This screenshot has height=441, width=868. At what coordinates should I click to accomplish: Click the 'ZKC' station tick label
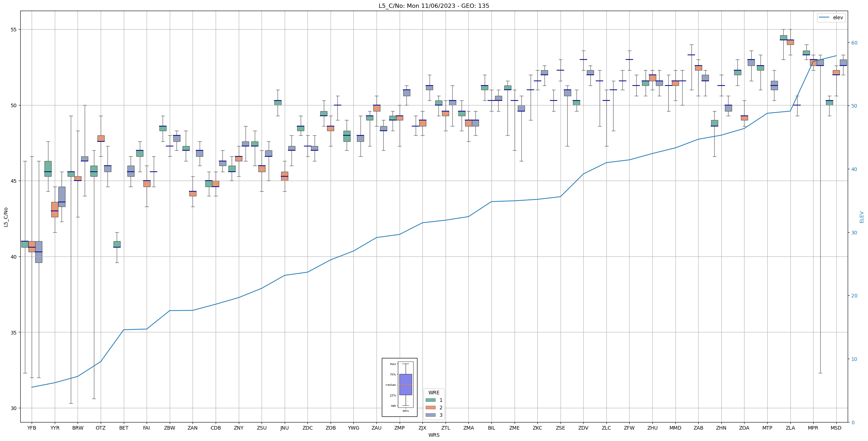(537, 428)
